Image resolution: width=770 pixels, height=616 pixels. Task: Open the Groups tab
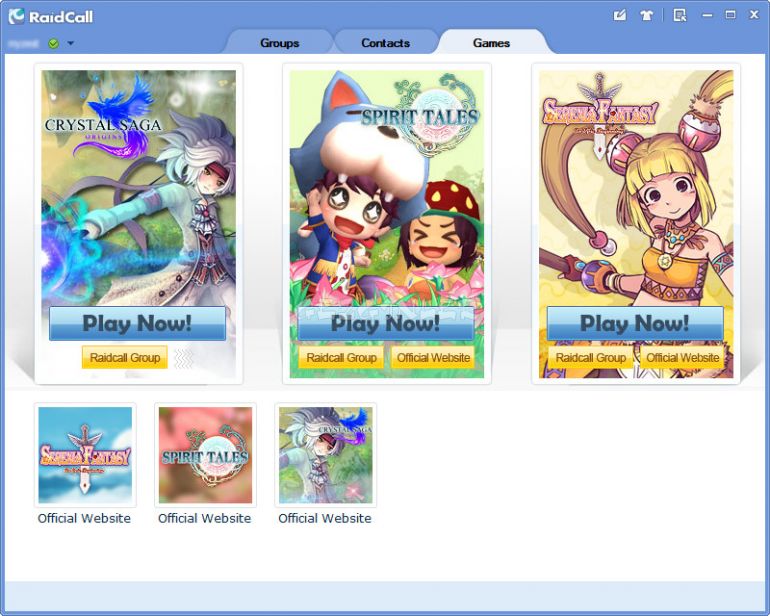pos(279,43)
